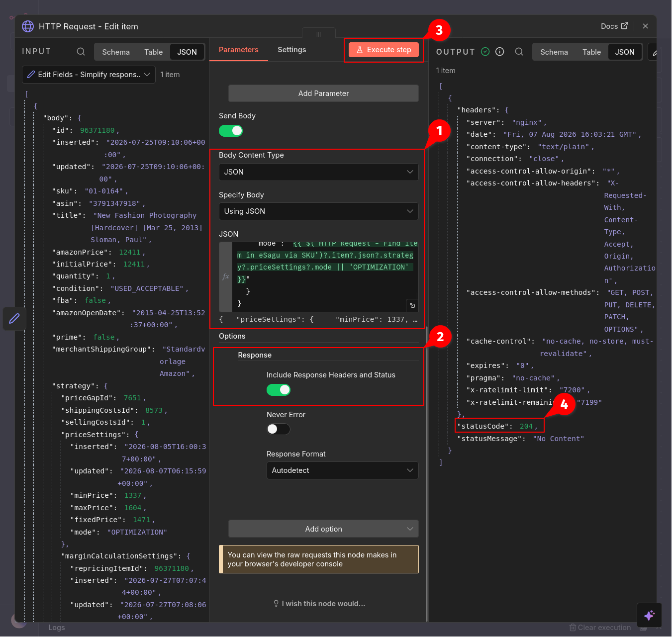
Task: Open the AI assistant sparkle button
Action: pos(649,615)
